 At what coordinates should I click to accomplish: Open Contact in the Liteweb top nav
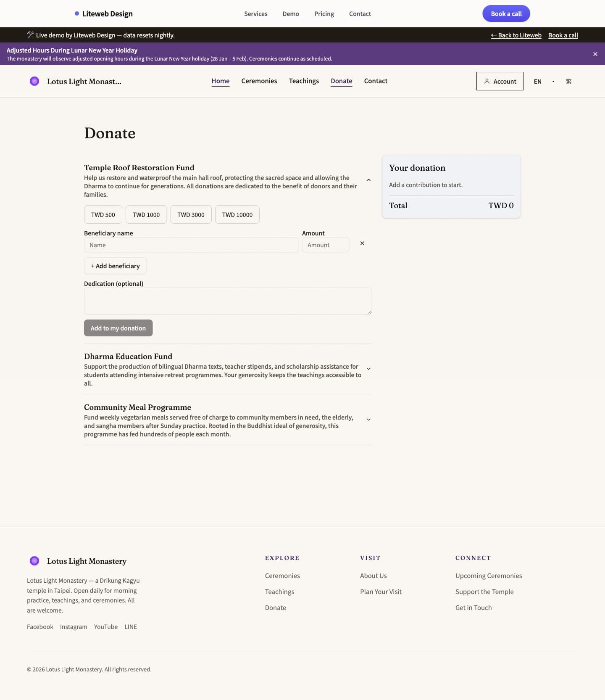coord(360,14)
